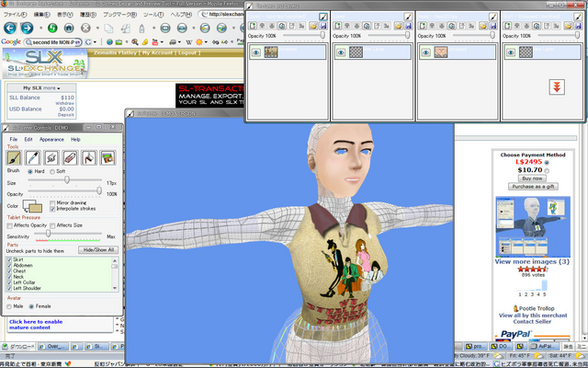Open dropdown arrow beside the sun icon
588x368 pixels.
206,42
